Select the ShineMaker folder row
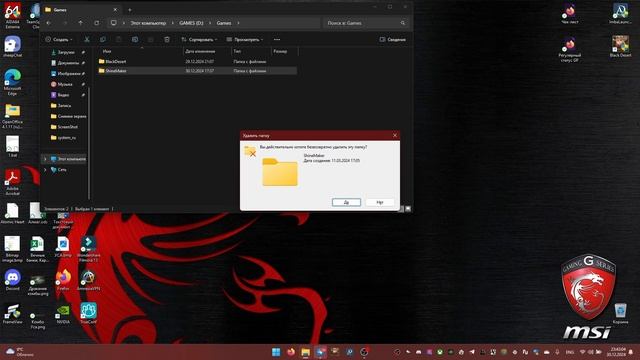640x360 pixels. tap(197, 71)
